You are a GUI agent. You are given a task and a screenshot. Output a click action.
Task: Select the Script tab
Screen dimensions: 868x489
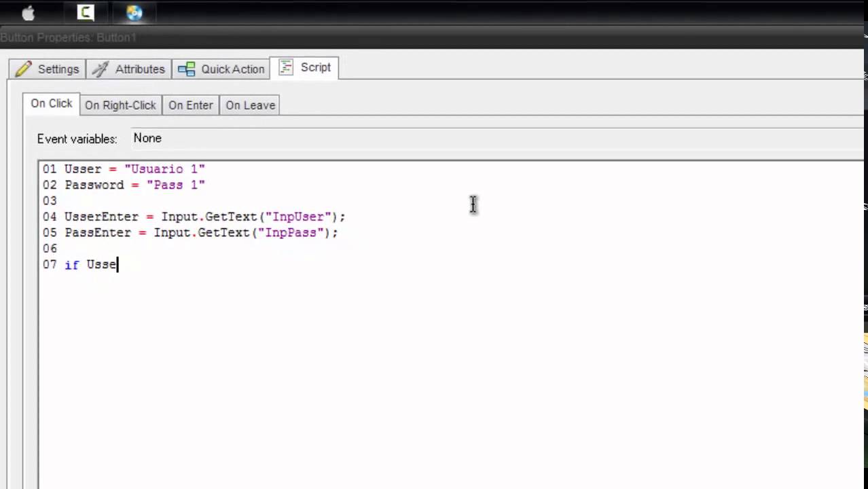pos(304,67)
